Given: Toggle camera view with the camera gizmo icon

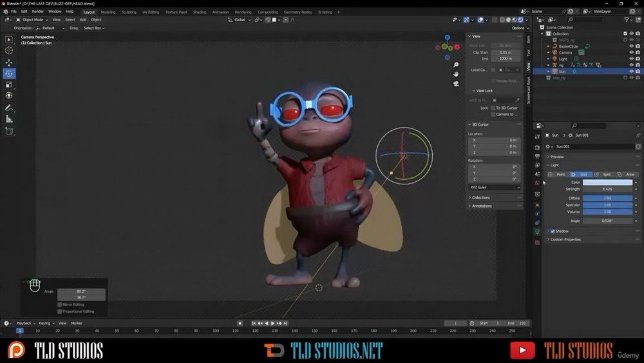Looking at the screenshot, I should [456, 83].
